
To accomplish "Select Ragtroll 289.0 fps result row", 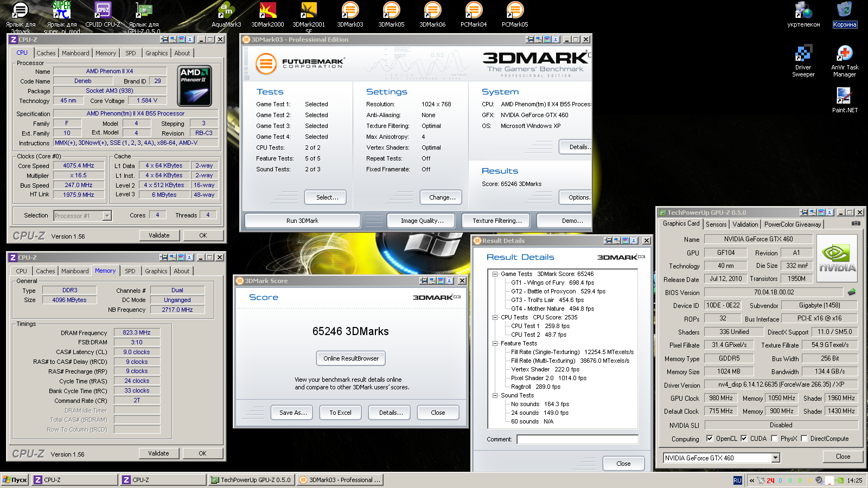I will pyautogui.click(x=535, y=387).
